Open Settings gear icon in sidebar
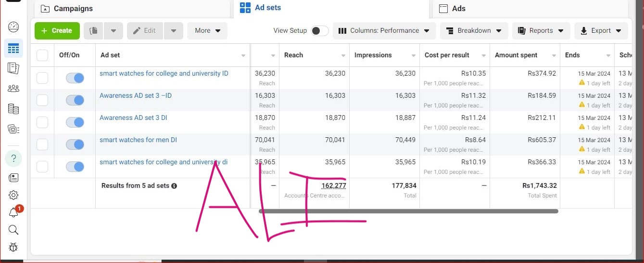The height and width of the screenshot is (263, 644). [x=13, y=195]
